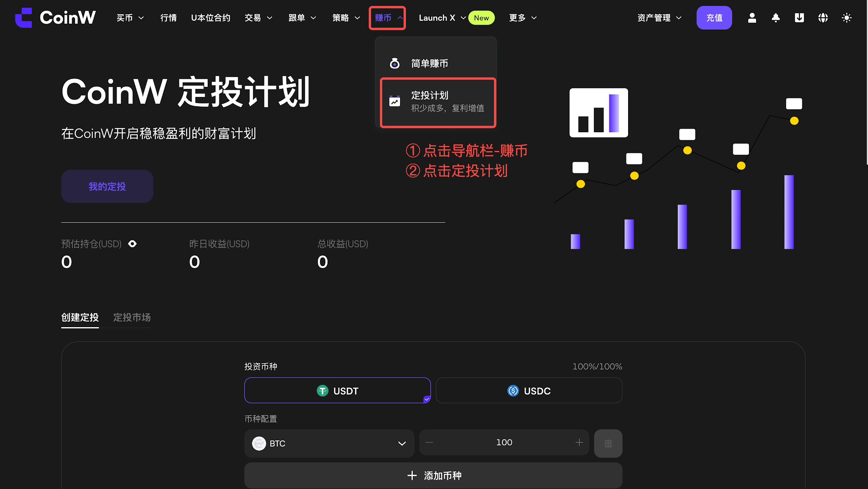
Task: Switch to the 定投市场 tab
Action: [132, 317]
